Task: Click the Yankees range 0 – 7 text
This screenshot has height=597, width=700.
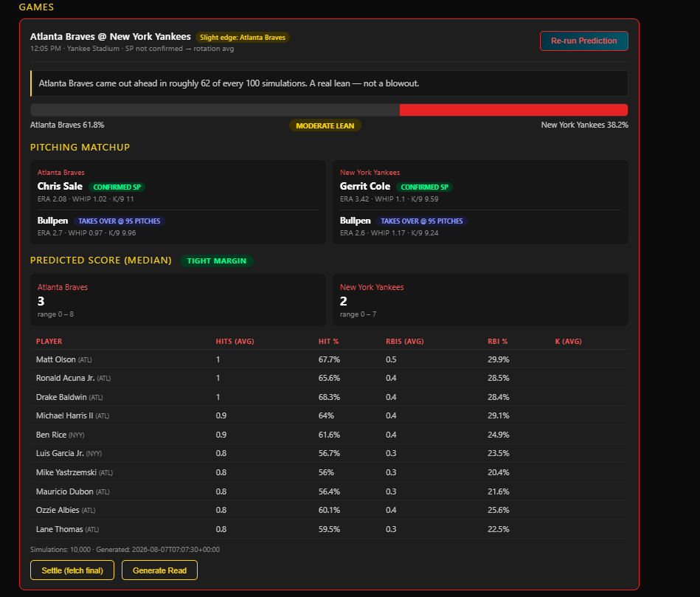Action: tap(358, 314)
